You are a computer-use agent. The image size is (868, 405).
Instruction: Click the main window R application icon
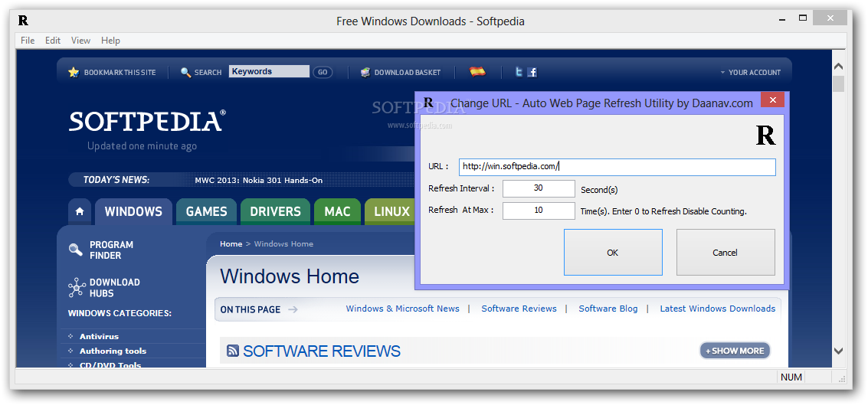23,21
